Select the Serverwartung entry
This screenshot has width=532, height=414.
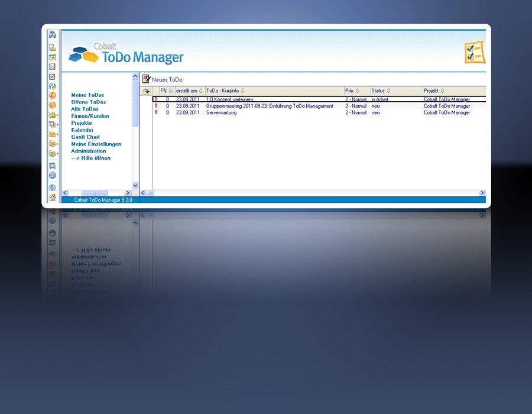(221, 112)
